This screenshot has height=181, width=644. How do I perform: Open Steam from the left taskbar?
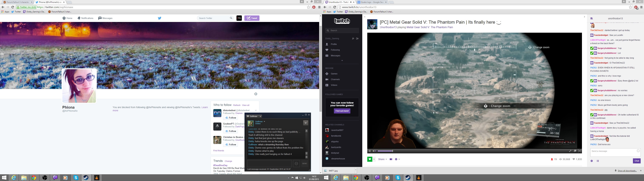point(86,178)
